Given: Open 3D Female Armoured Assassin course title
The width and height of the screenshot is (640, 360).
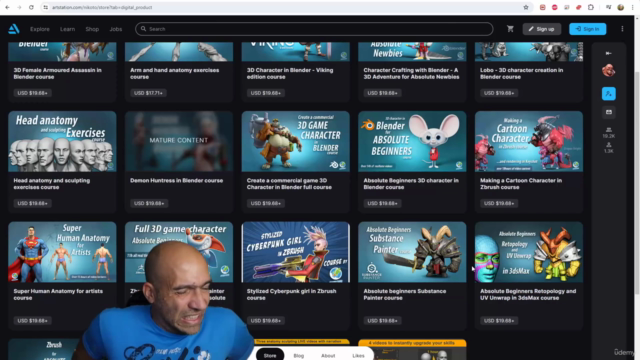Looking at the screenshot, I should 58,73.
